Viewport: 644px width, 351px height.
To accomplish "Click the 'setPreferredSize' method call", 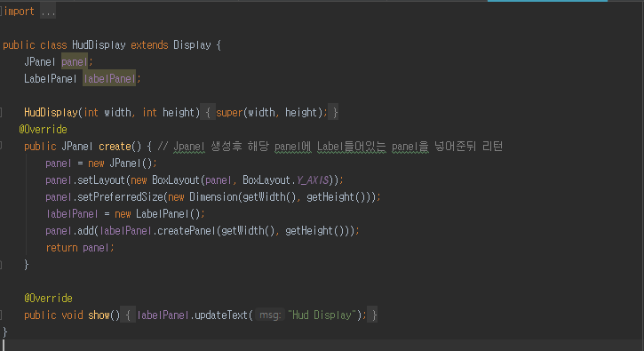I will click(x=120, y=197).
